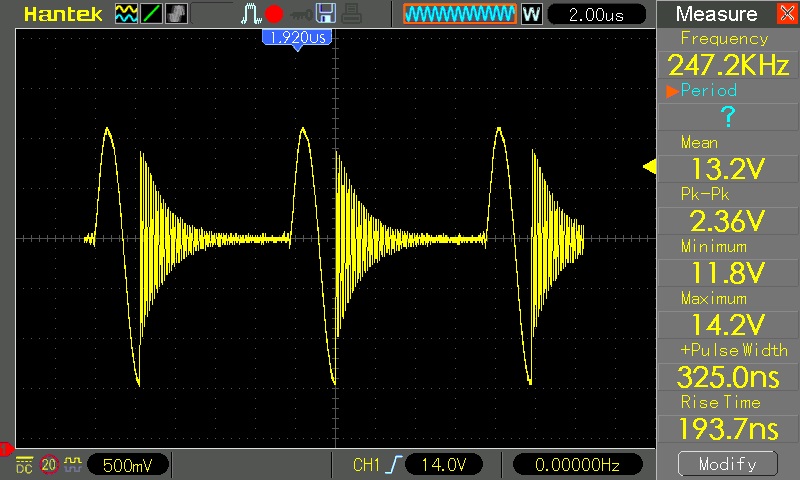800x480 pixels.
Task: Click the yellow trigger level arrow
Action: 648,166
